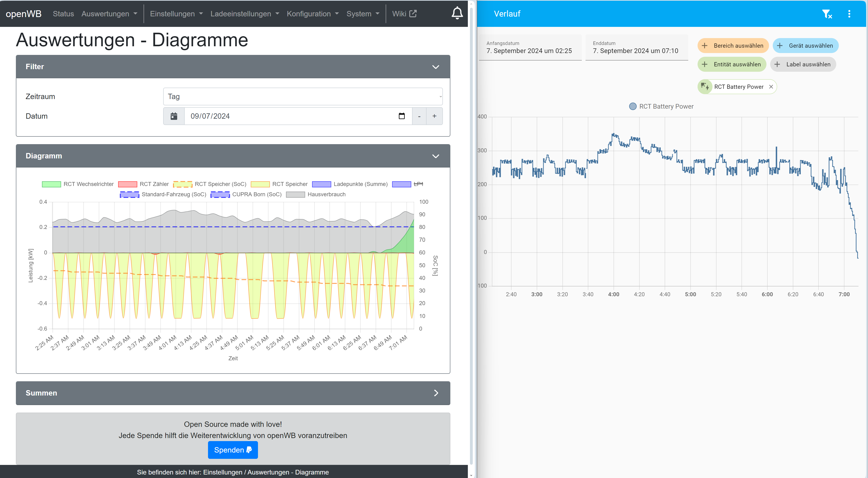
Task: Click the Bereich auswählen button
Action: (x=733, y=46)
